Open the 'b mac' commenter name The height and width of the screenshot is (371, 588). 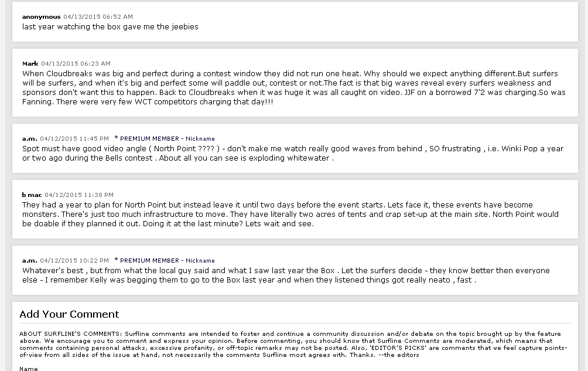tap(32, 195)
